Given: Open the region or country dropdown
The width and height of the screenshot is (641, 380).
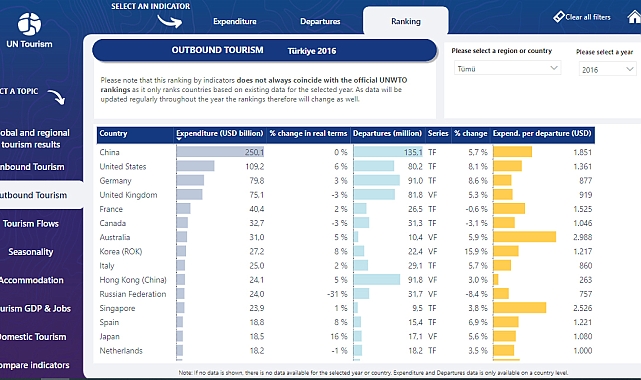Looking at the screenshot, I should click(x=507, y=68).
